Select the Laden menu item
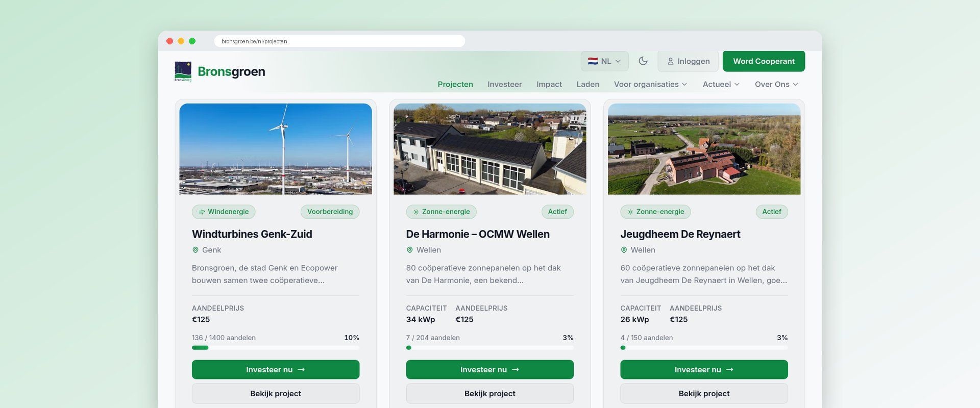980x408 pixels. pos(588,84)
